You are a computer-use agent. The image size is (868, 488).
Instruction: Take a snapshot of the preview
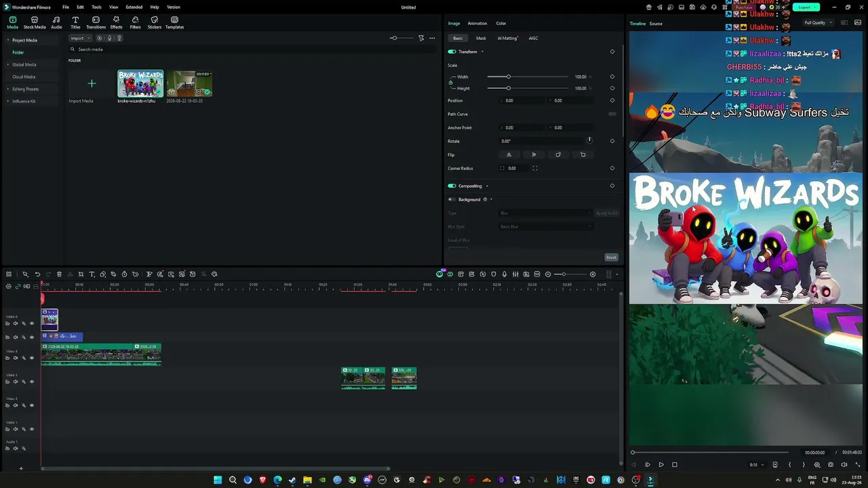click(x=831, y=465)
